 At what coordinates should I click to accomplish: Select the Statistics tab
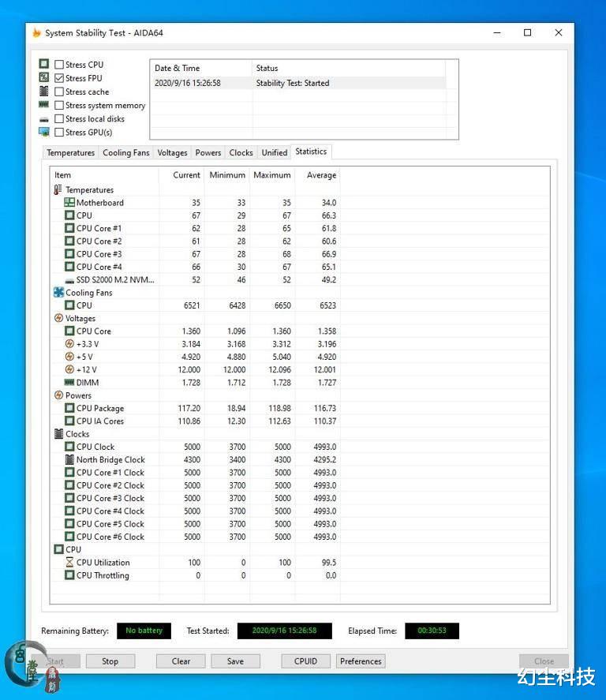point(311,152)
